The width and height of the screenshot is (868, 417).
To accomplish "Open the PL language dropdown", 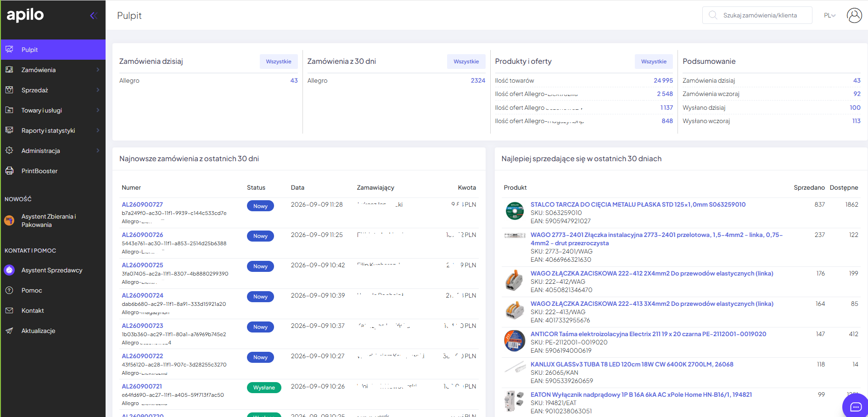I will (829, 15).
